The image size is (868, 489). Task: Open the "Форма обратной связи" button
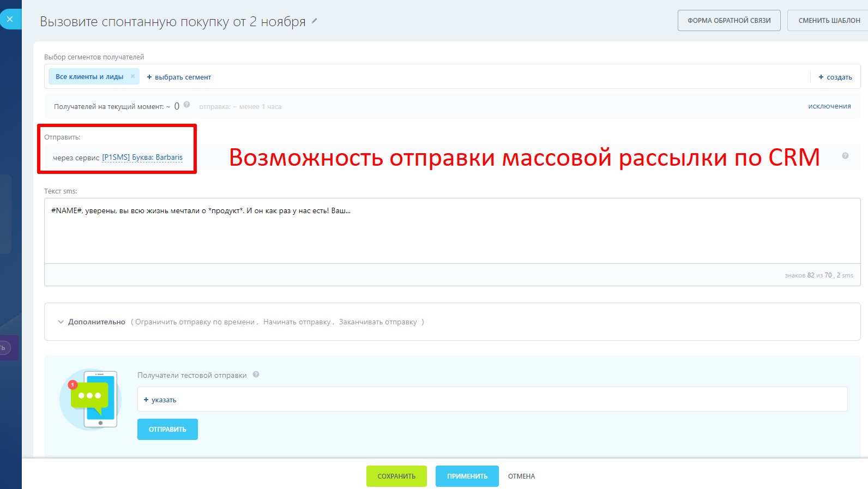point(729,21)
